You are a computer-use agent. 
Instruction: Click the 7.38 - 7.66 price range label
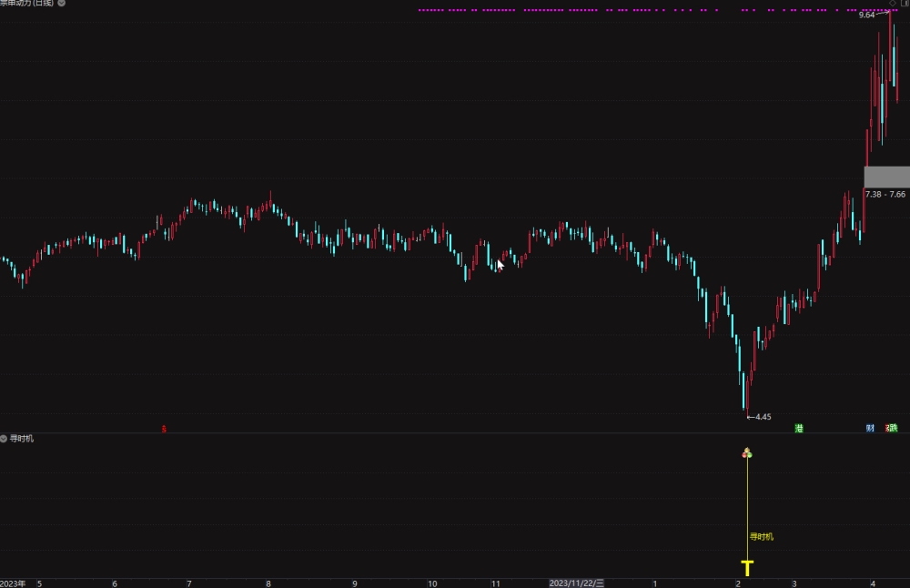885,195
